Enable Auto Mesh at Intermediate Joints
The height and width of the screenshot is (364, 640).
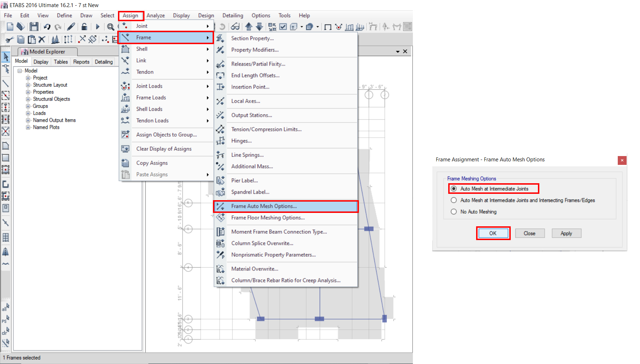(454, 189)
